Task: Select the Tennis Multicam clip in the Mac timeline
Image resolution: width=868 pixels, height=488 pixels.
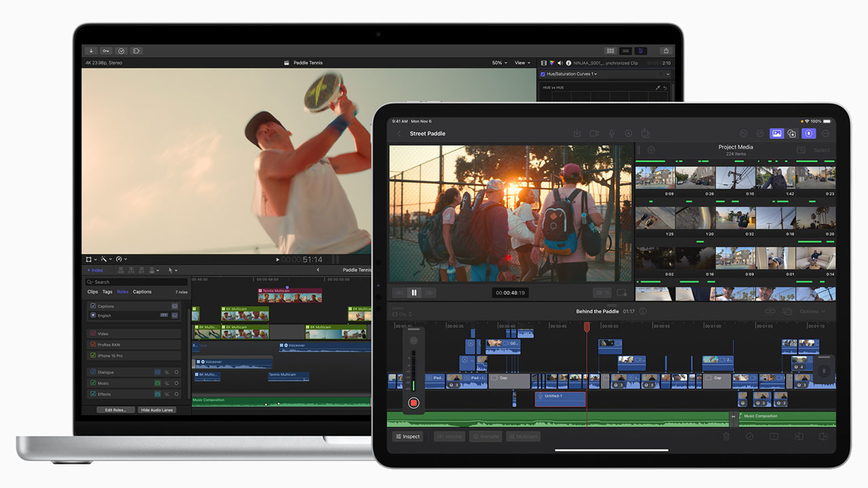Action: point(290,296)
